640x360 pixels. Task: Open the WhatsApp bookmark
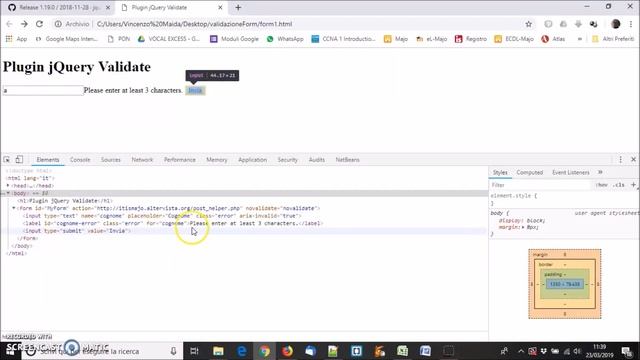tap(285, 39)
